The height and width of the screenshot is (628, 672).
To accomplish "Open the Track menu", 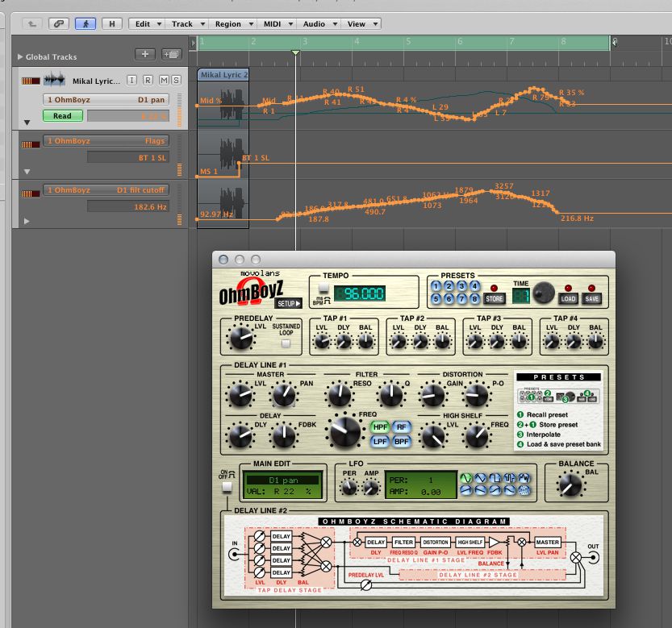I will (x=187, y=24).
